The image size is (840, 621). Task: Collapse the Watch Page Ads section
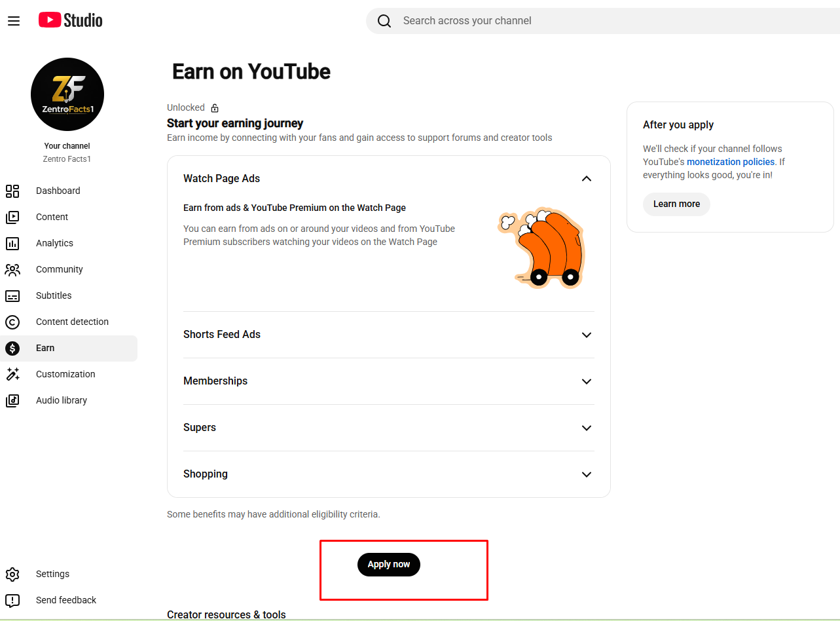(x=587, y=179)
